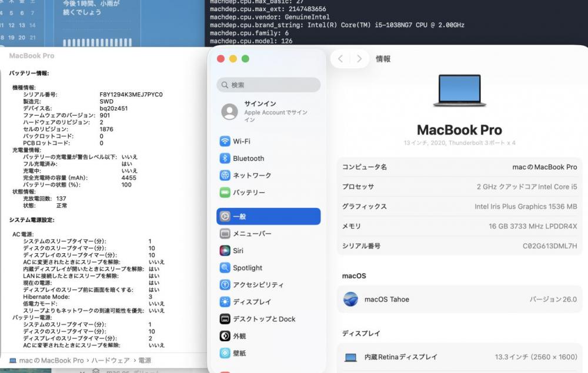This screenshot has height=373, width=588.
Task: Select the 一般 gear icon
Action: [x=225, y=217]
